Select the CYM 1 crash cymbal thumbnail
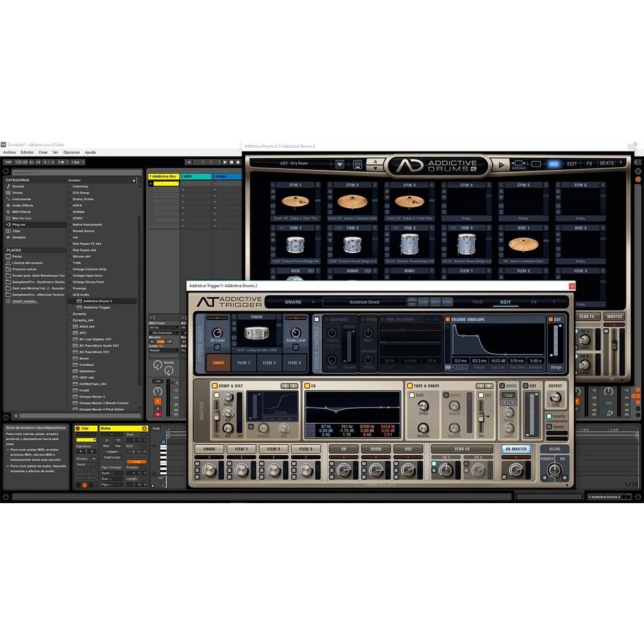Image resolution: width=644 pixels, height=644 pixels. (x=295, y=202)
